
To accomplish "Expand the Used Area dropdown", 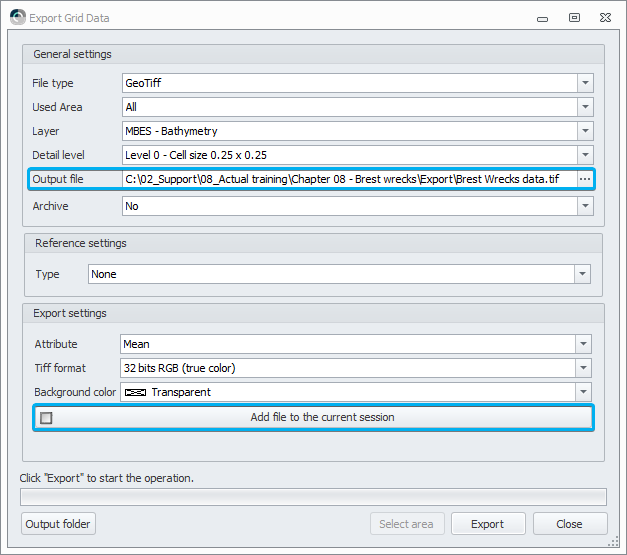I will tap(586, 107).
